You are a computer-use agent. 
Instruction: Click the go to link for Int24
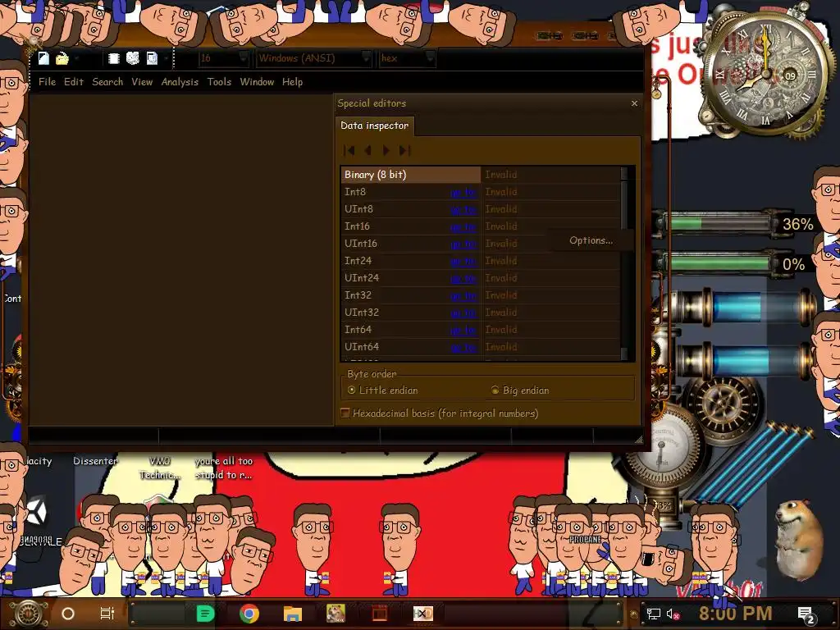463,261
